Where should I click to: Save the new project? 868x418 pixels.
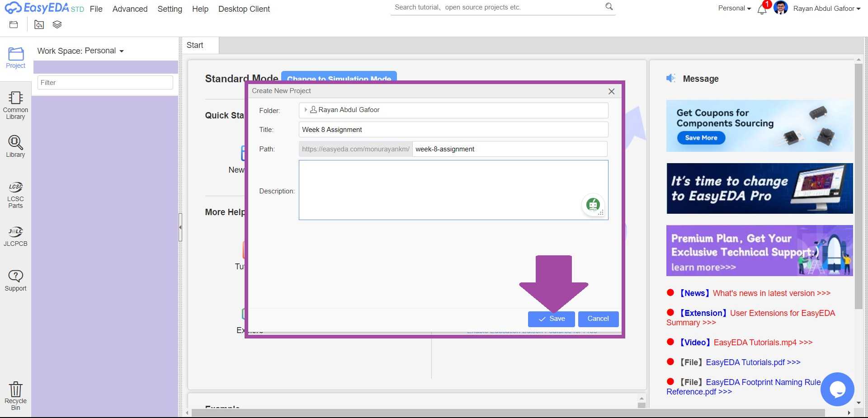tap(551, 319)
